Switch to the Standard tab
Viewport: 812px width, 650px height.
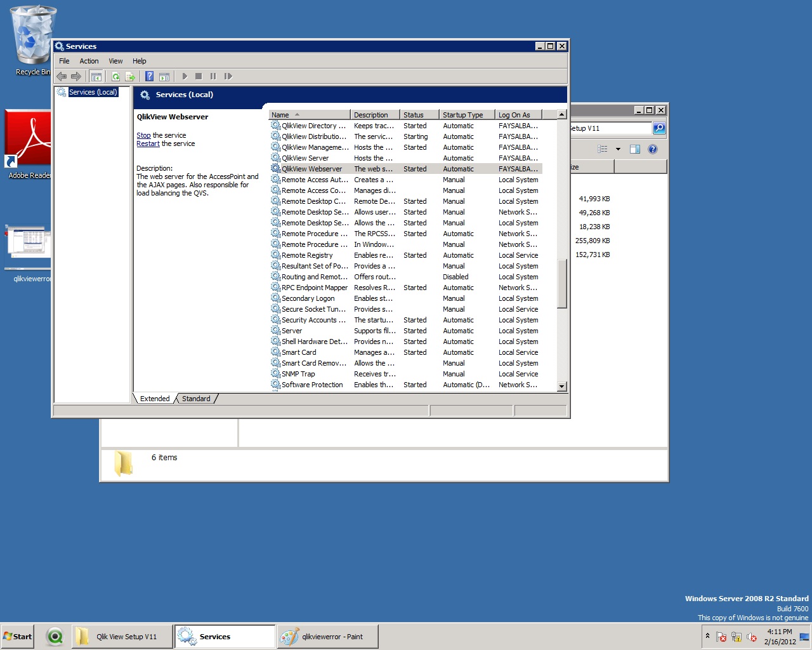pyautogui.click(x=196, y=399)
